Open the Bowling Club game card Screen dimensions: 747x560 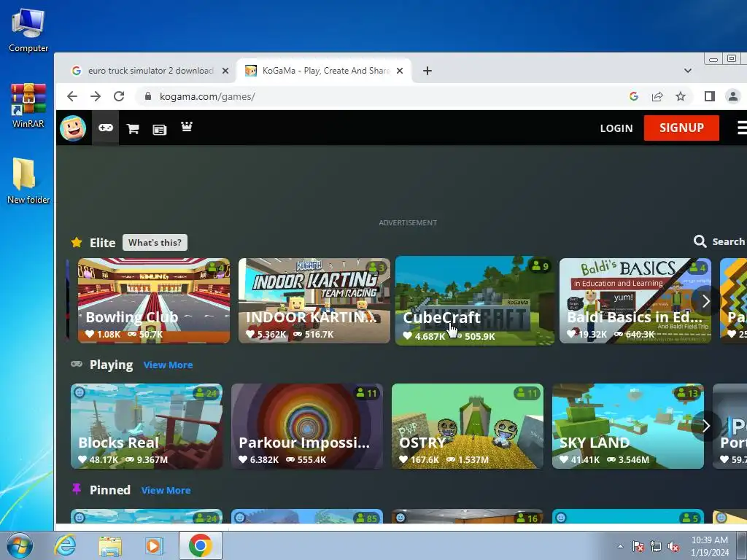point(153,300)
